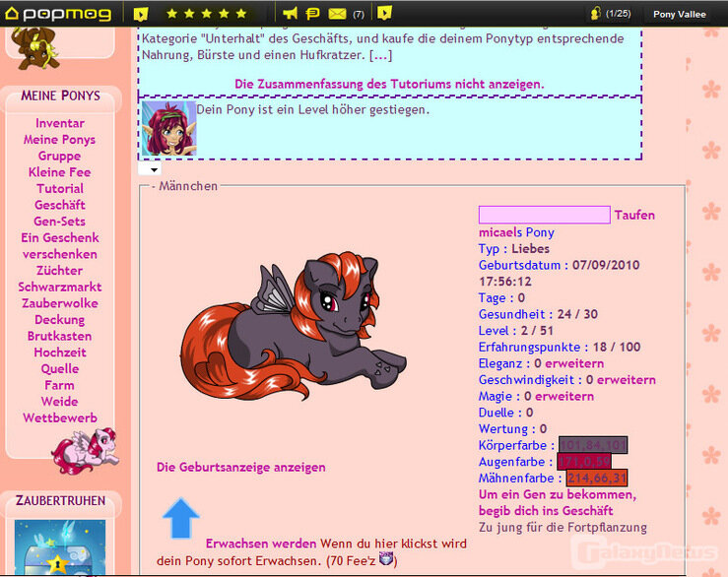This screenshot has height=577, width=728.
Task: Open Brutkasten in the sidebar
Action: [59, 336]
